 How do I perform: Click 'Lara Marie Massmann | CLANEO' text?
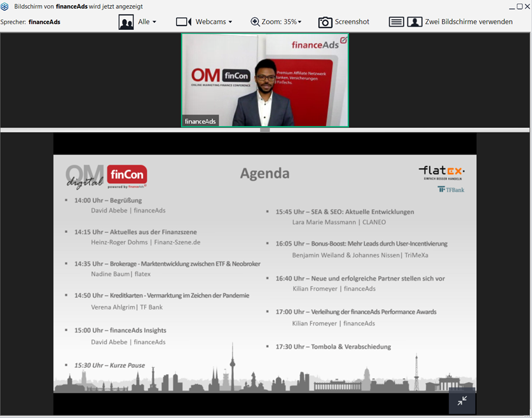click(339, 222)
